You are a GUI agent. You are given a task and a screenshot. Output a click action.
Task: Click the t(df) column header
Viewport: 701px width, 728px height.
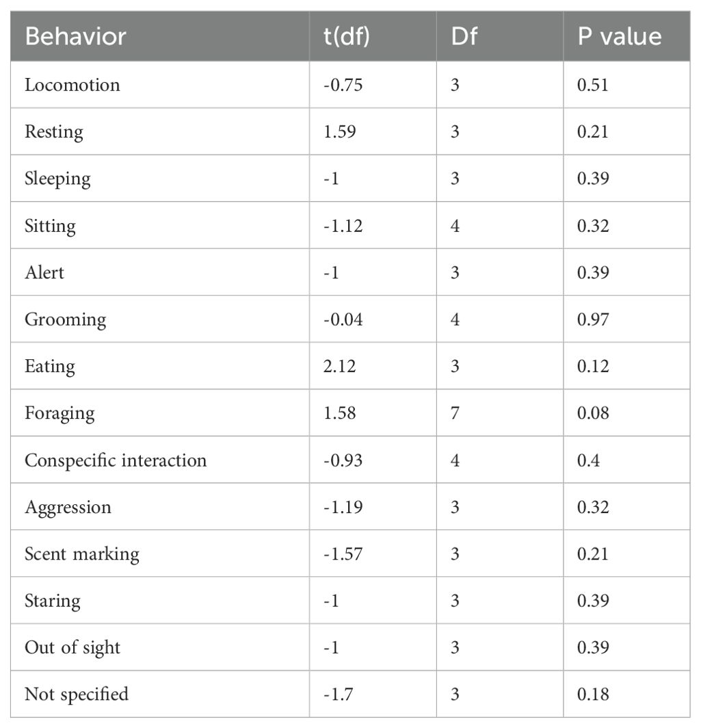tap(346, 37)
